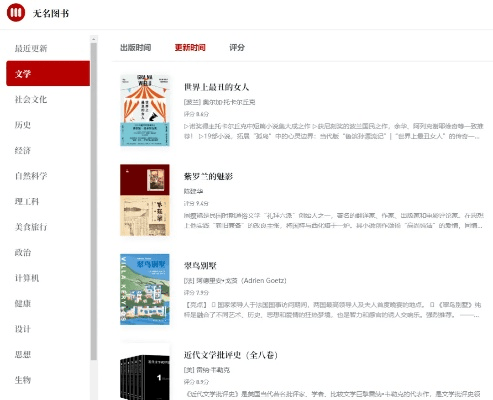The image size is (493, 400).
Task: Click the description of 世界上最丑的女人
Action: [x=333, y=131]
